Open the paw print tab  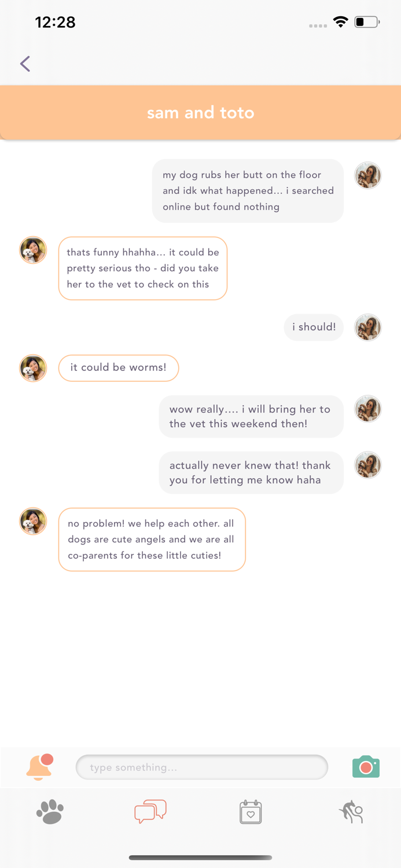50,811
